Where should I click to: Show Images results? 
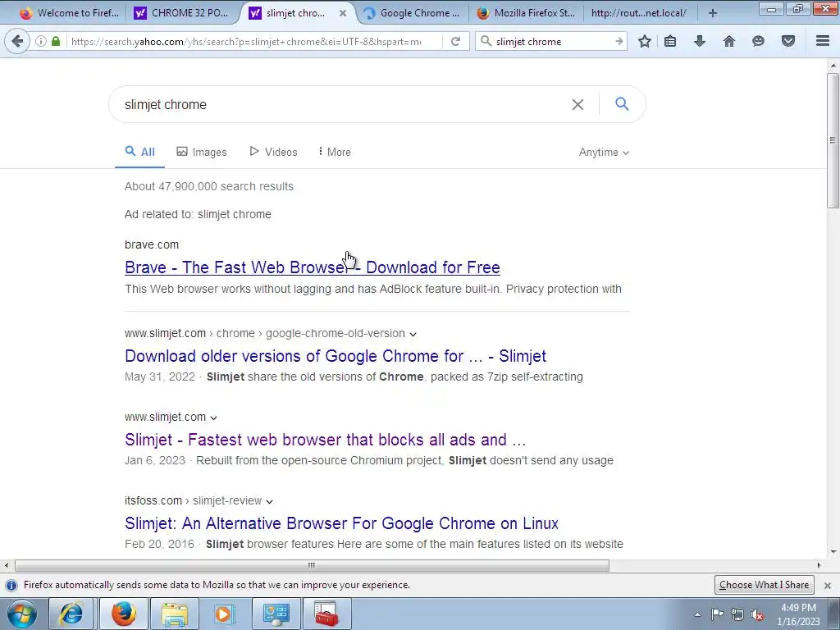click(x=202, y=152)
